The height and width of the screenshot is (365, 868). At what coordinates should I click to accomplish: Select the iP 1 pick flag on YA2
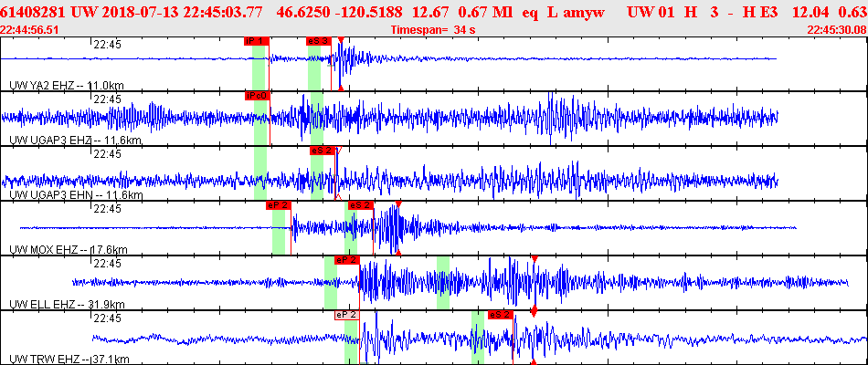257,41
